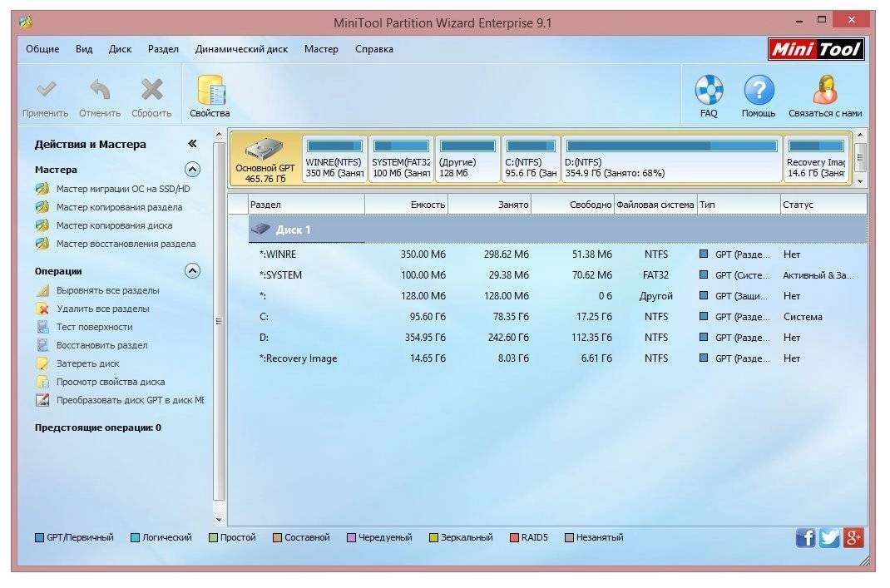
Task: Open the Facebook social icon
Action: point(805,537)
